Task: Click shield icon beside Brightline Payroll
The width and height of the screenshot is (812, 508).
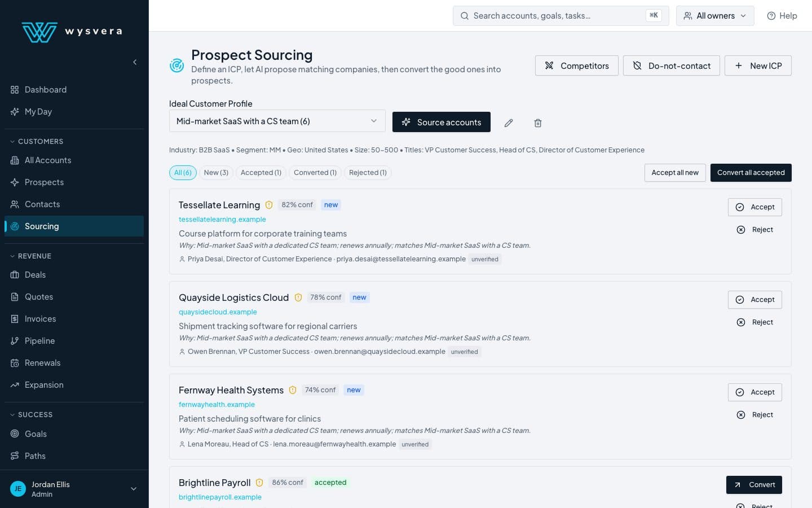Action: point(259,483)
